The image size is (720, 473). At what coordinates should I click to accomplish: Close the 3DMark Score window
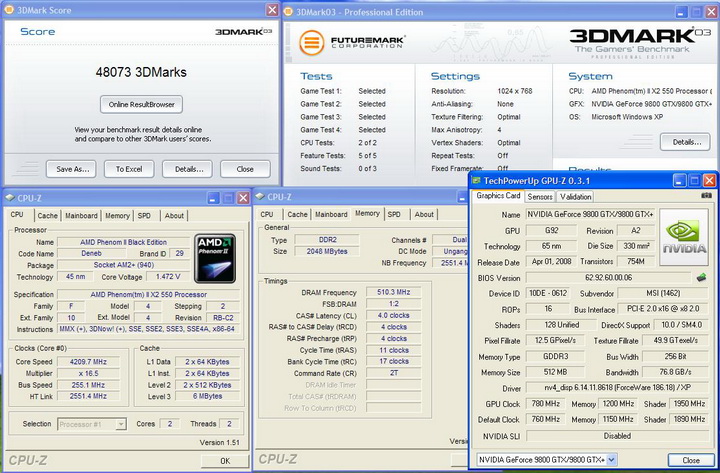tap(272, 10)
